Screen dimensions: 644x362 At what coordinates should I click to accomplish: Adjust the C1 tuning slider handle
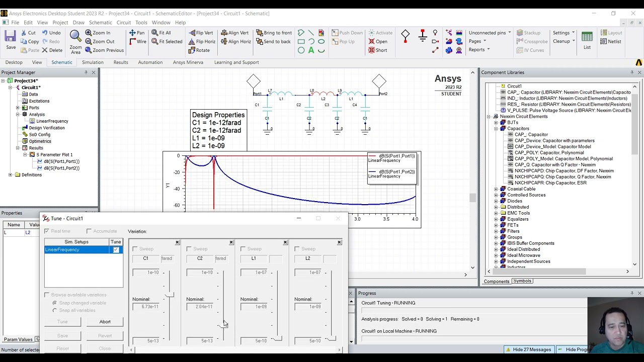(169, 295)
